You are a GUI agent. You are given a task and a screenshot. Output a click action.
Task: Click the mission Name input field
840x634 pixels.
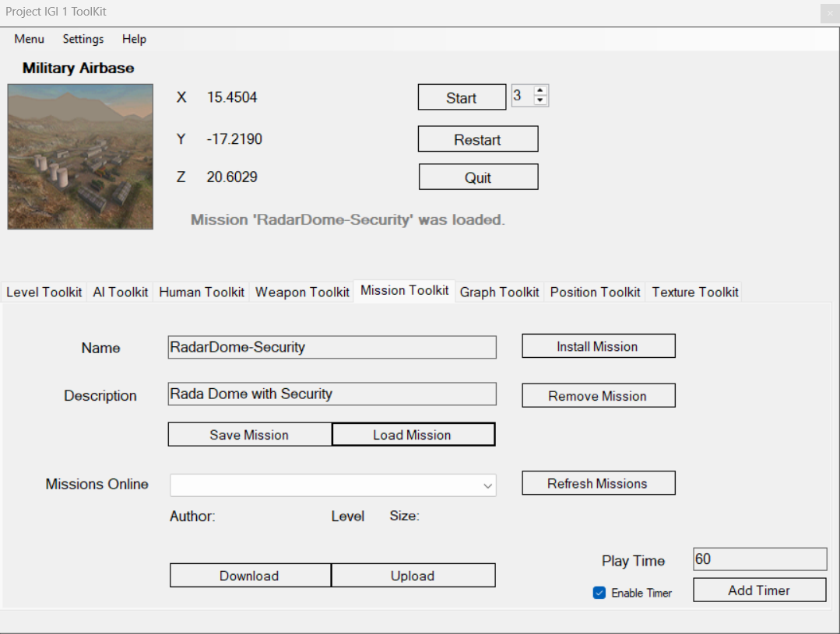coord(332,347)
